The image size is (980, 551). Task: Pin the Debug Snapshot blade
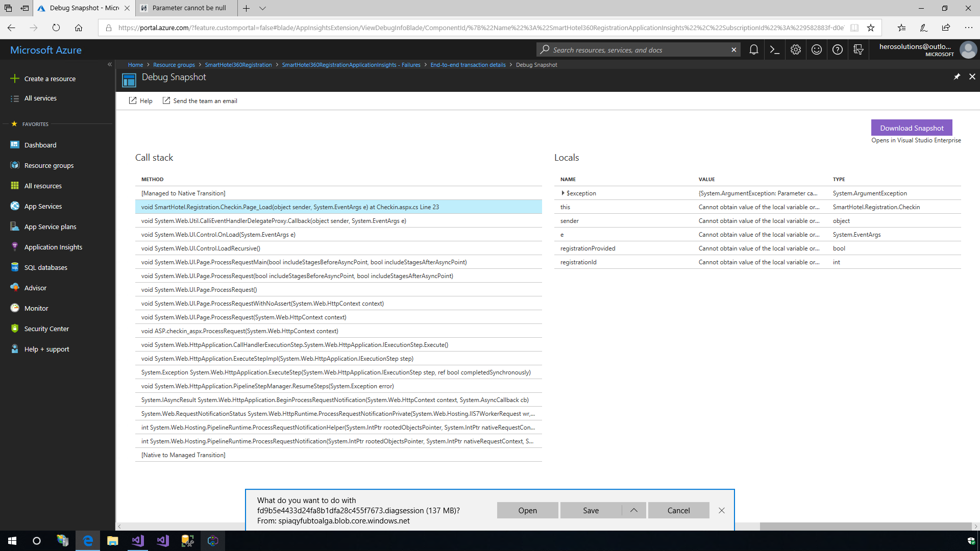tap(957, 77)
